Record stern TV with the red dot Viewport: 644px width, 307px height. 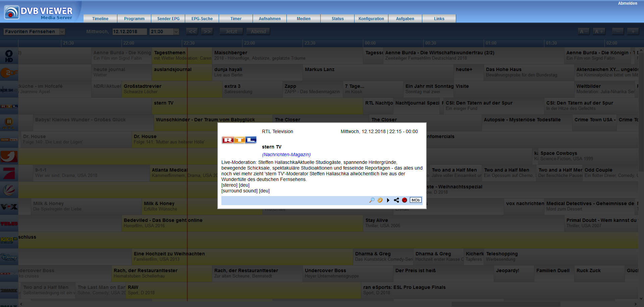405,200
